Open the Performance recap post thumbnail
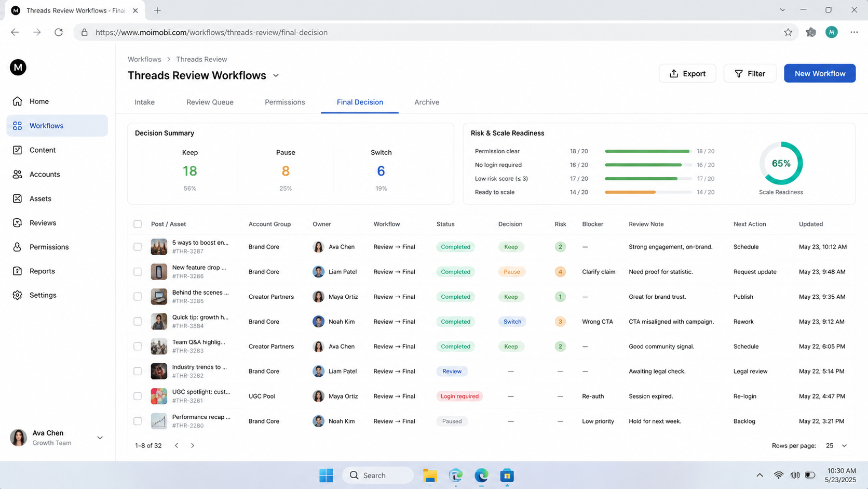This screenshot has height=489, width=868. 159,421
